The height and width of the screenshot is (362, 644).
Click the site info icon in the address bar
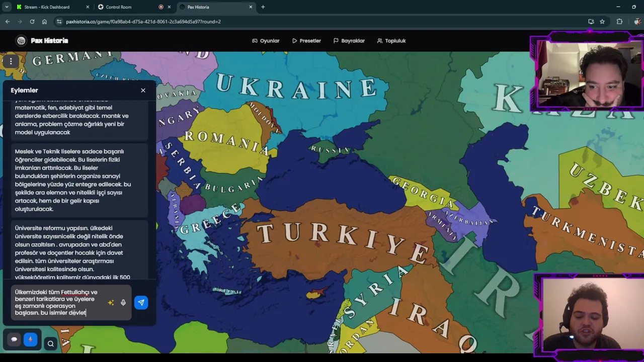click(x=59, y=22)
